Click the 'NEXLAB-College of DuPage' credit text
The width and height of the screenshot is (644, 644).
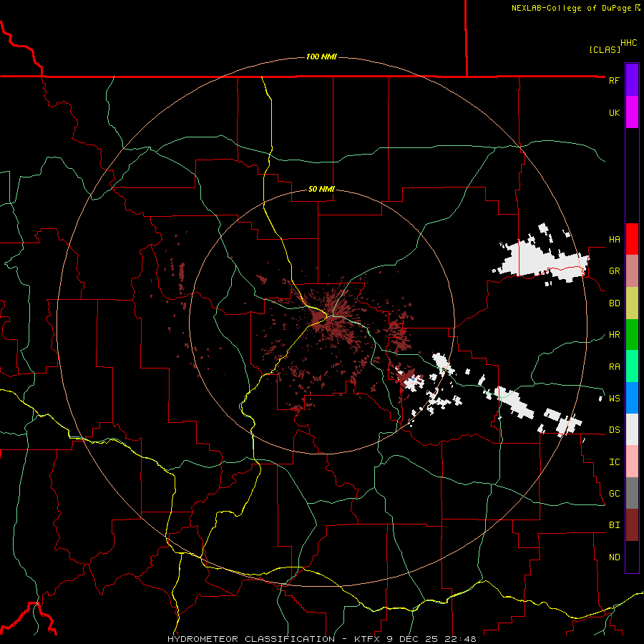(x=571, y=8)
